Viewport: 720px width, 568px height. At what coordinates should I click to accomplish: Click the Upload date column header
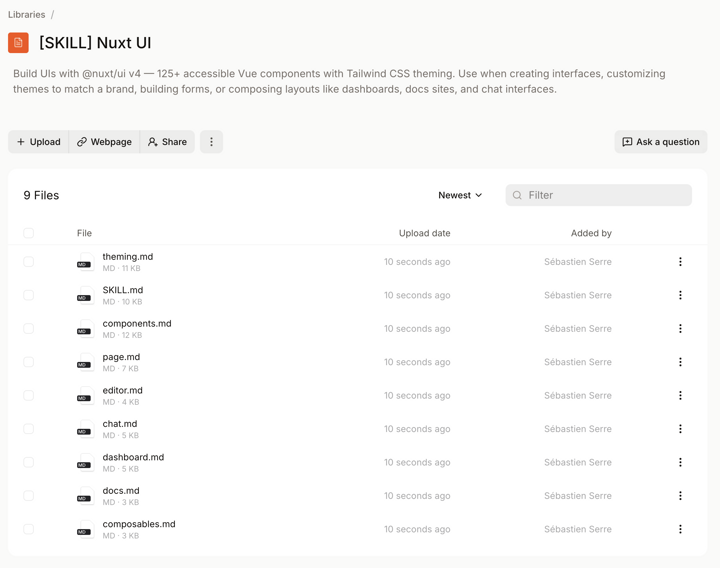(x=424, y=233)
